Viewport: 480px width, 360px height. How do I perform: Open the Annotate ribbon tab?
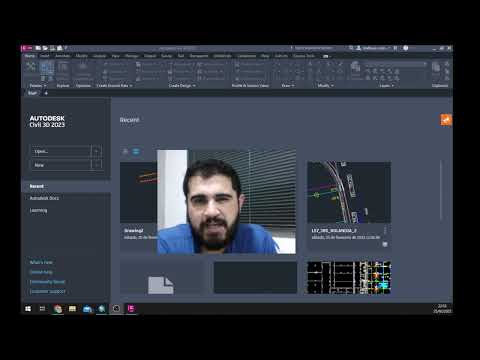pyautogui.click(x=62, y=56)
